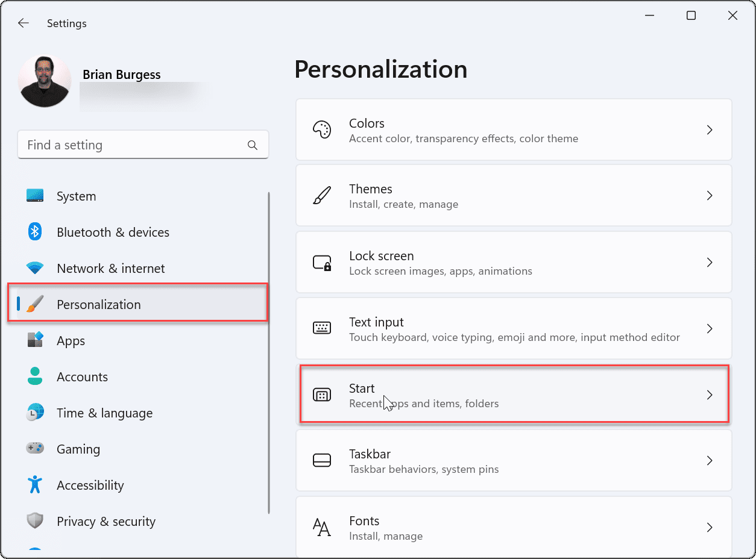Image resolution: width=756 pixels, height=559 pixels.
Task: Click the Colors palette icon
Action: [322, 130]
